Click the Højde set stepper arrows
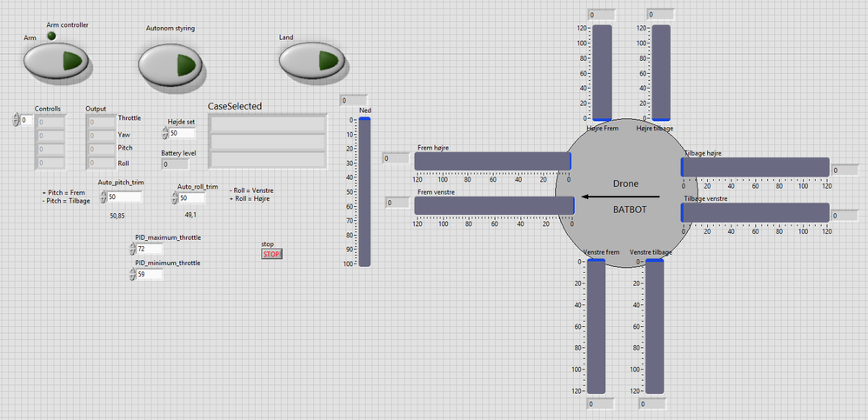868x420 pixels. pyautogui.click(x=164, y=134)
